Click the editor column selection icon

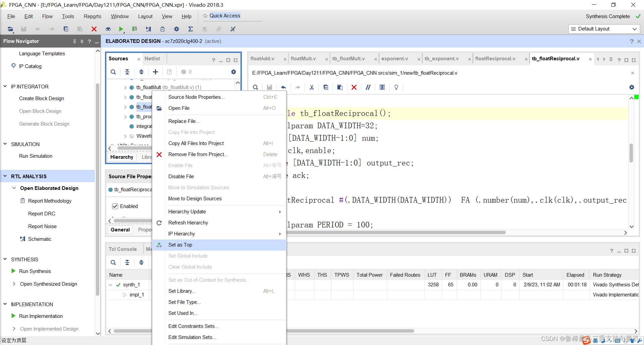pos(382,87)
